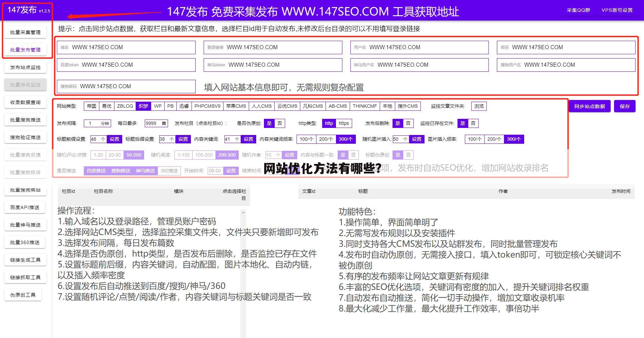Open 批量搜狗推送 from sidebar
644x338 pixels.
coord(25,120)
